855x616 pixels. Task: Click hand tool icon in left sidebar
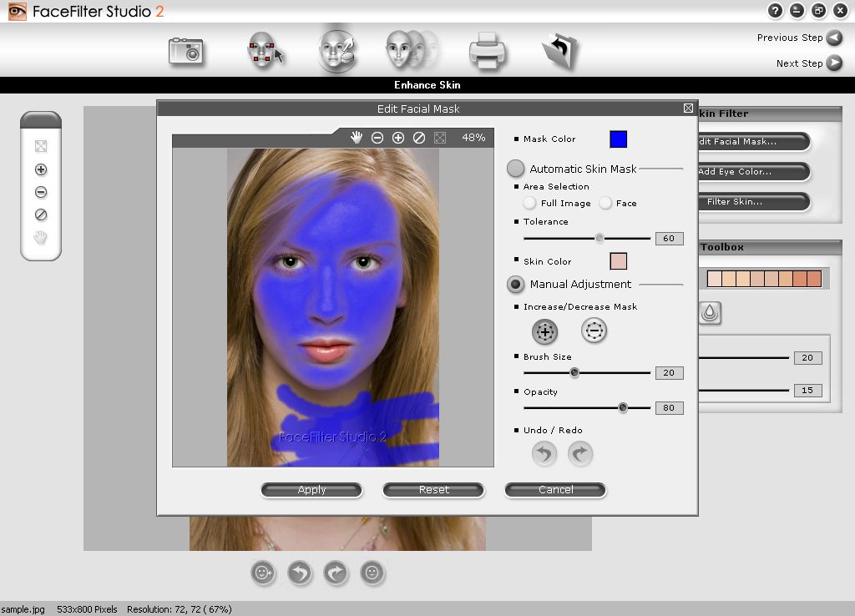[41, 238]
